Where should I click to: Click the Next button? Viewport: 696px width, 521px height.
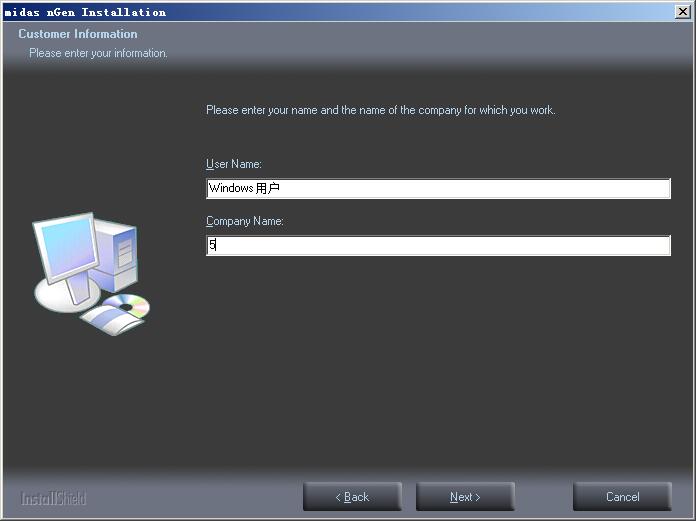[465, 497]
